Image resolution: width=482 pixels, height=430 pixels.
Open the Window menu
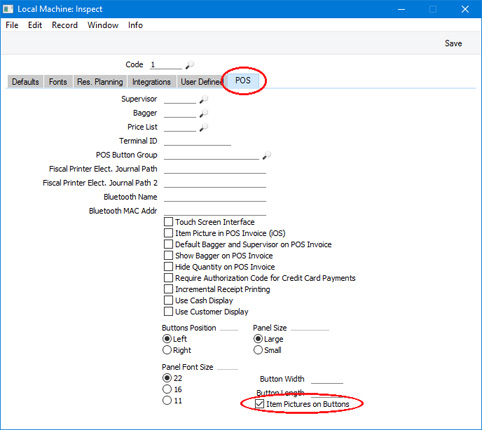(x=103, y=25)
